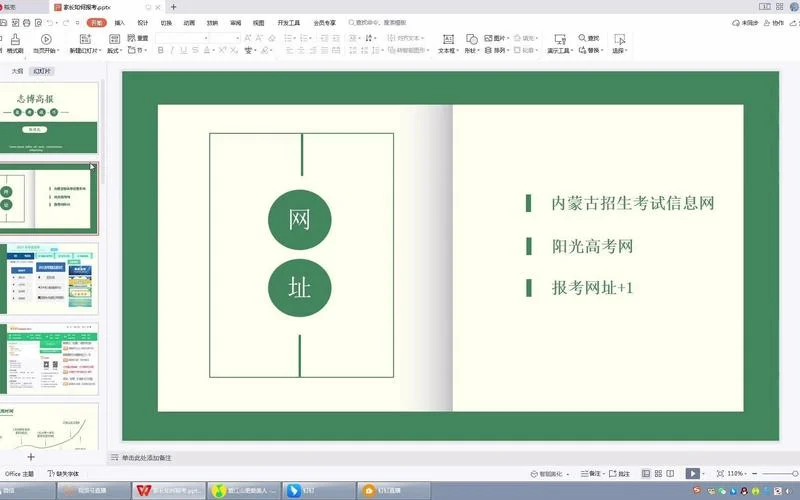800x500 pixels.
Task: Click the 协作 collaborate button
Action: [773, 23]
